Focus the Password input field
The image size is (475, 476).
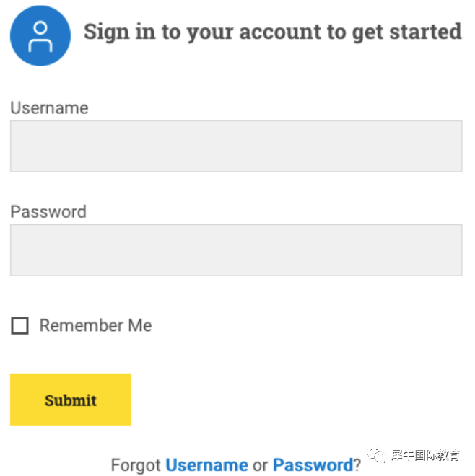[x=236, y=250]
